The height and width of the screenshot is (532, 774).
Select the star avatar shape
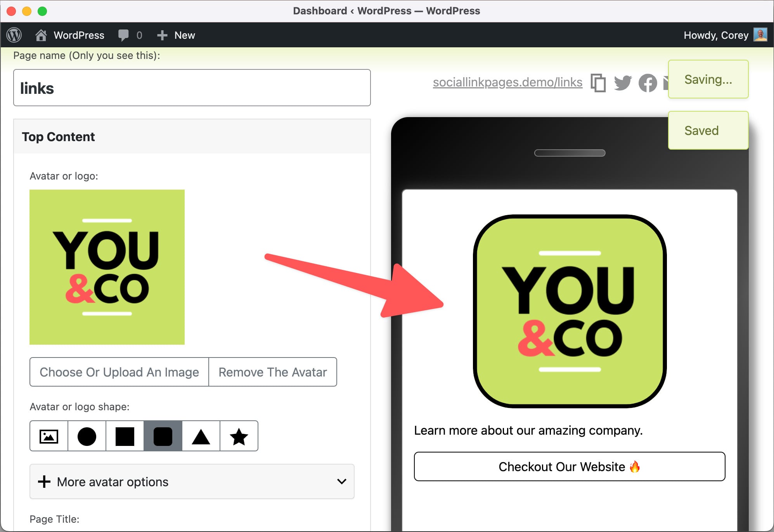239,436
